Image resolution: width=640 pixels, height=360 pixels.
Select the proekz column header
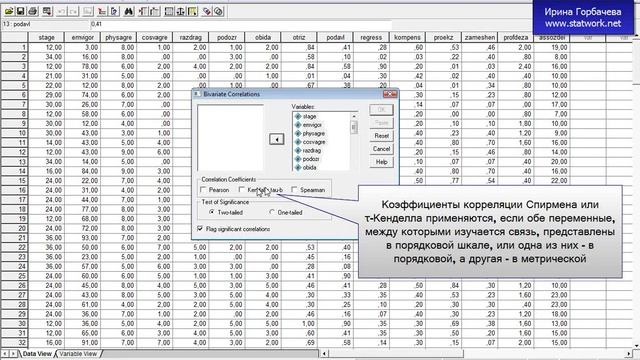click(443, 37)
